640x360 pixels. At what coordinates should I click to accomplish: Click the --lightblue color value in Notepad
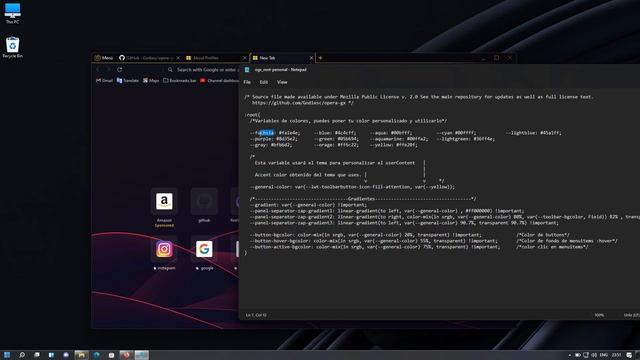click(x=551, y=133)
